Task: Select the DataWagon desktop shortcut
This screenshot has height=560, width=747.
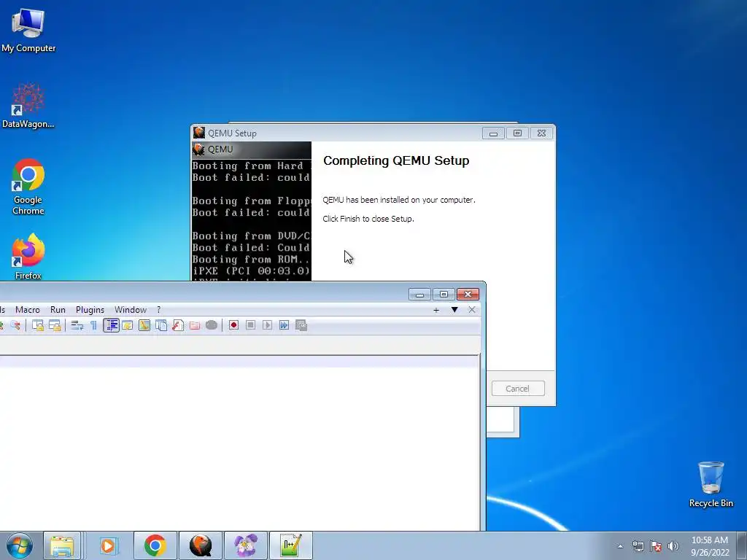Action: pos(28,106)
